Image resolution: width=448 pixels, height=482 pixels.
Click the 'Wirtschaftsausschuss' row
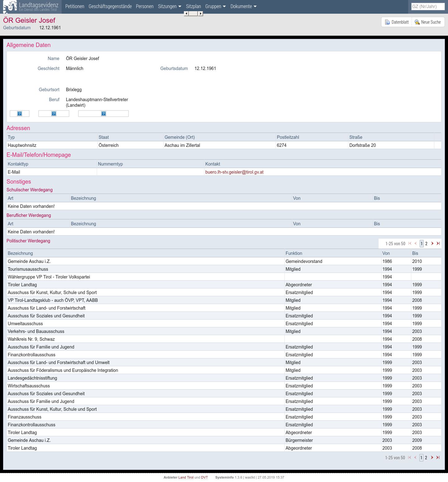pos(224,386)
